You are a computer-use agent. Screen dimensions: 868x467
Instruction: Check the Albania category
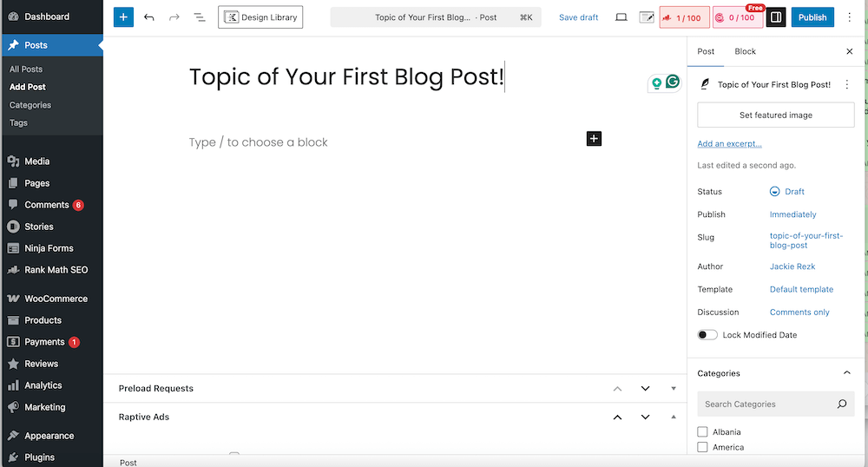[702, 431]
